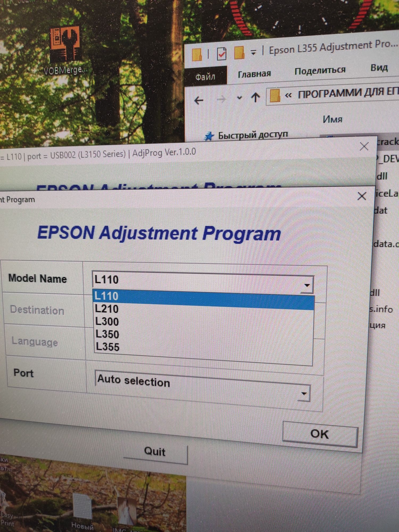Close the Adjustment Program settings dialog

tap(362, 196)
